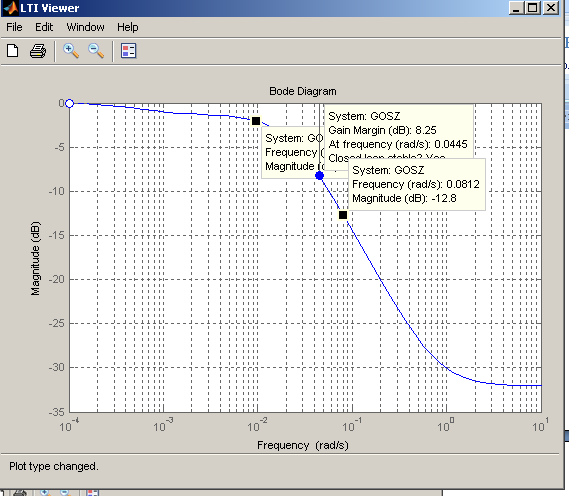
Task: Maximize the LTI Viewer window
Action: 532,8
